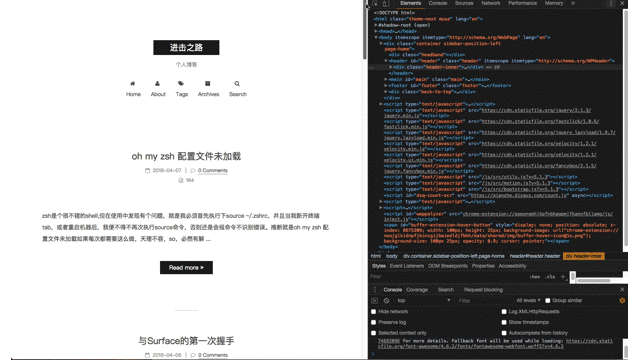
Task: Enable the Preserve log checkbox
Action: click(x=373, y=322)
